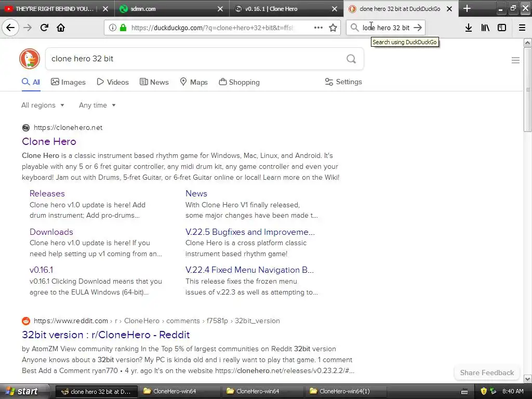Image resolution: width=532 pixels, height=399 pixels.
Task: Select the Images search category
Action: pyautogui.click(x=68, y=82)
